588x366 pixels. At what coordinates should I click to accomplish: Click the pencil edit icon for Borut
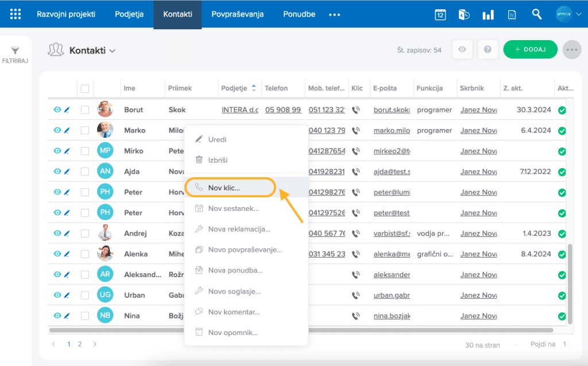[x=67, y=110]
